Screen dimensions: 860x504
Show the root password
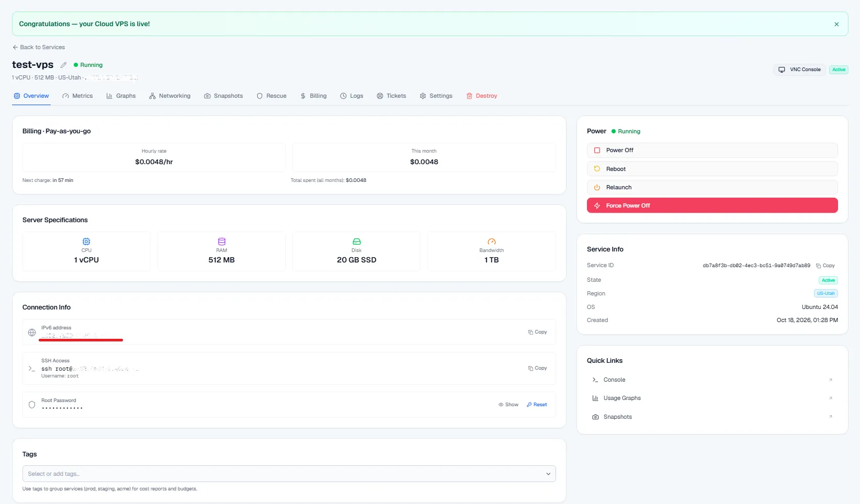(508, 405)
